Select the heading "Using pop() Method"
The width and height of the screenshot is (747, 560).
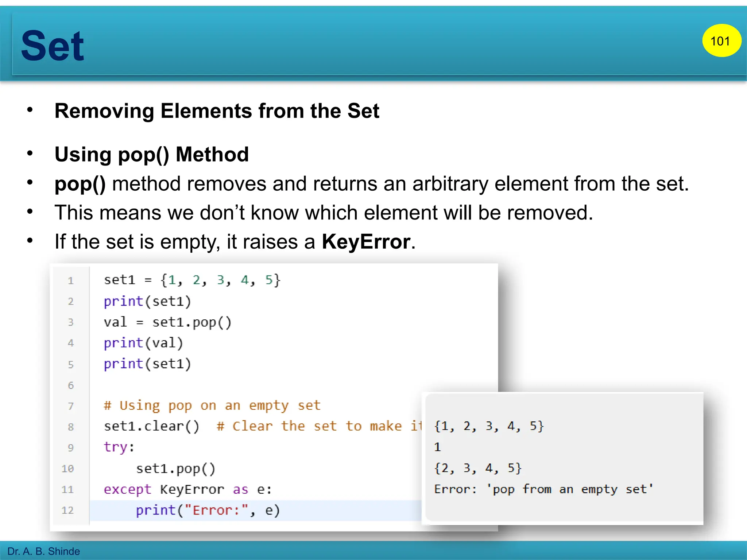coord(152,154)
